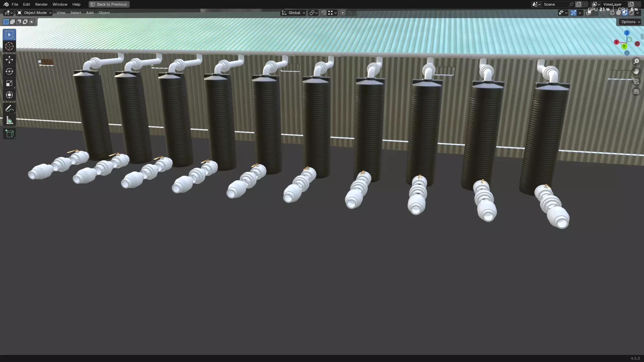Switch perspective/orthographic with grid icon
Screen dimensions: 644x362
636,92
